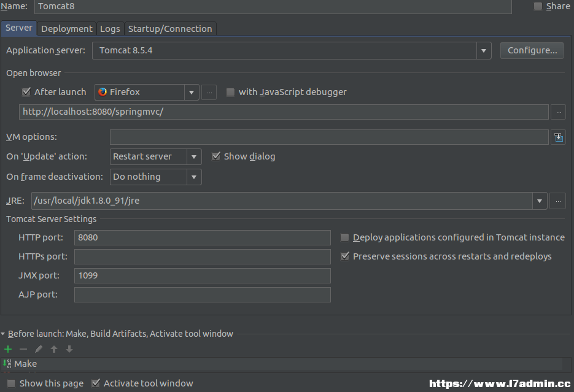
Task: Click the VM options input field
Action: [329, 137]
